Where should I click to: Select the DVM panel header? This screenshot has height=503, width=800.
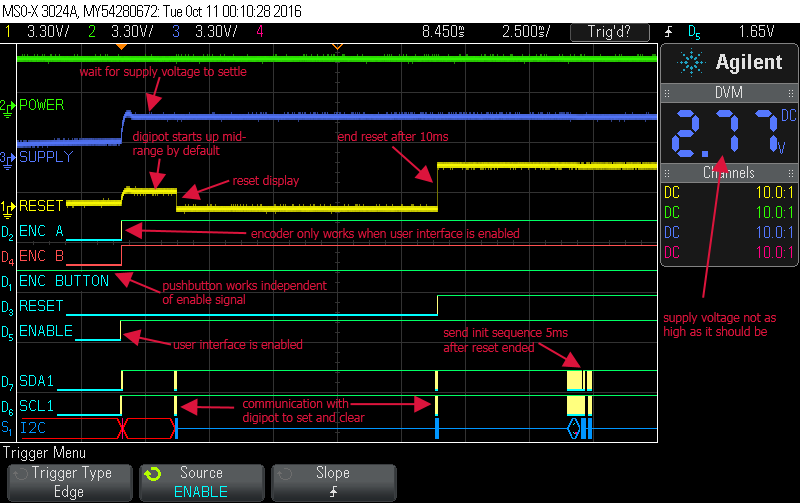727,92
